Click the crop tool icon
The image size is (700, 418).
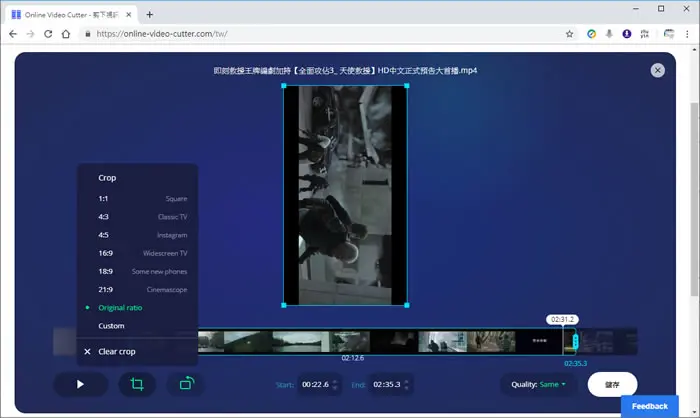137,384
